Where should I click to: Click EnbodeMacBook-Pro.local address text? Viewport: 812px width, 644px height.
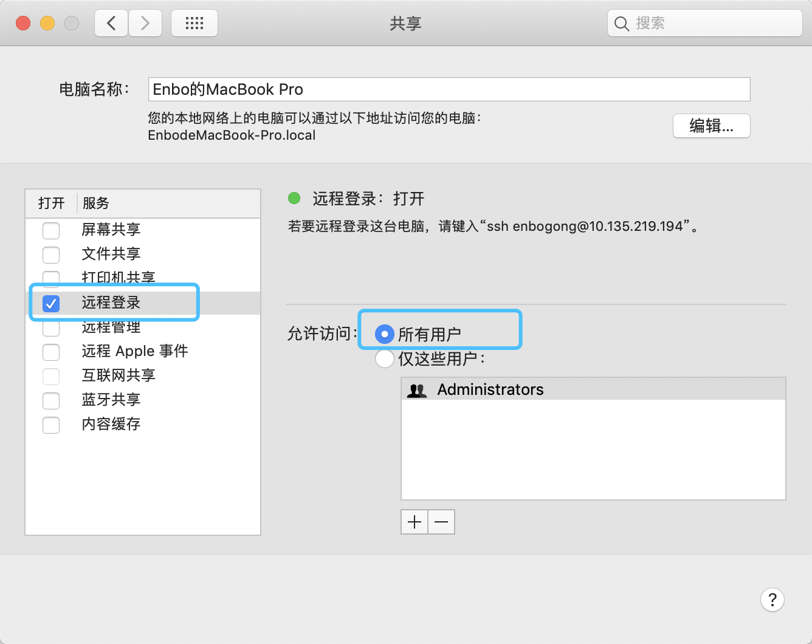pyautogui.click(x=232, y=135)
